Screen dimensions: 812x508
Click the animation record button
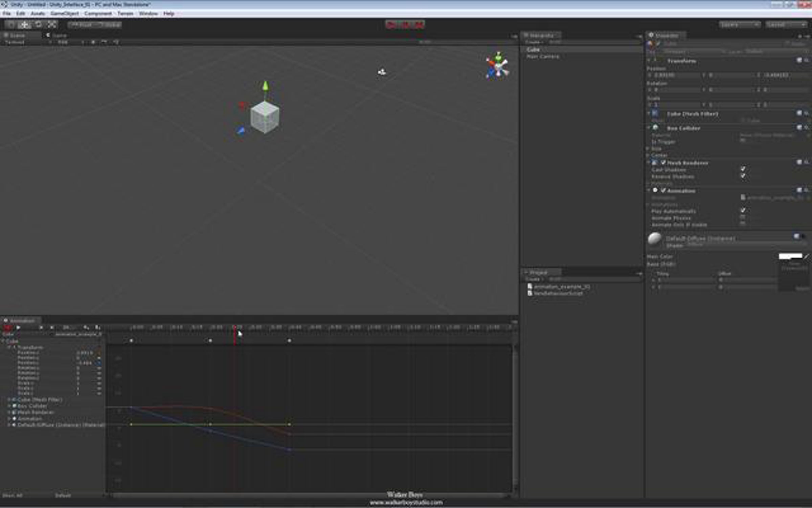click(7, 327)
